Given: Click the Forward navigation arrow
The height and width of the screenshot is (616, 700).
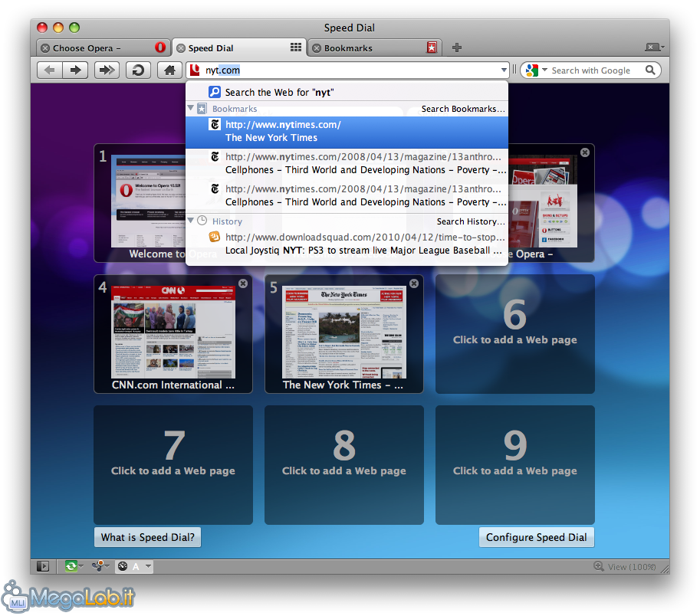Looking at the screenshot, I should (75, 70).
